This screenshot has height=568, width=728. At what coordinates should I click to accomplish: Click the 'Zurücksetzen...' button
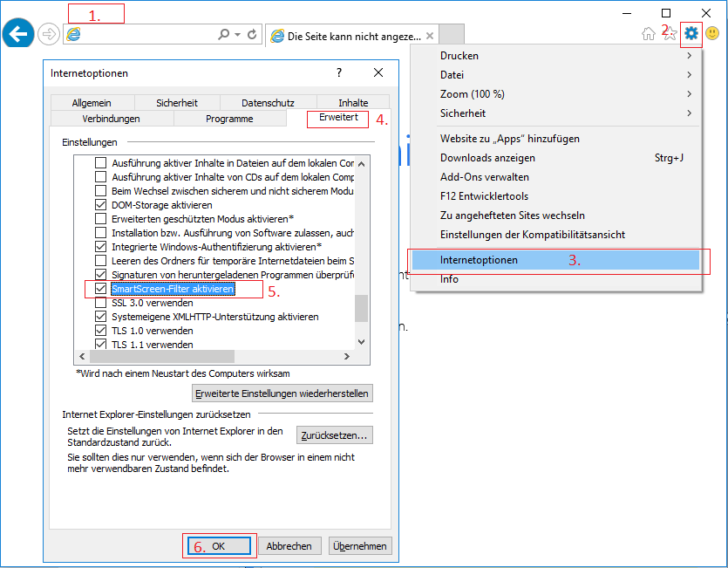coord(334,435)
